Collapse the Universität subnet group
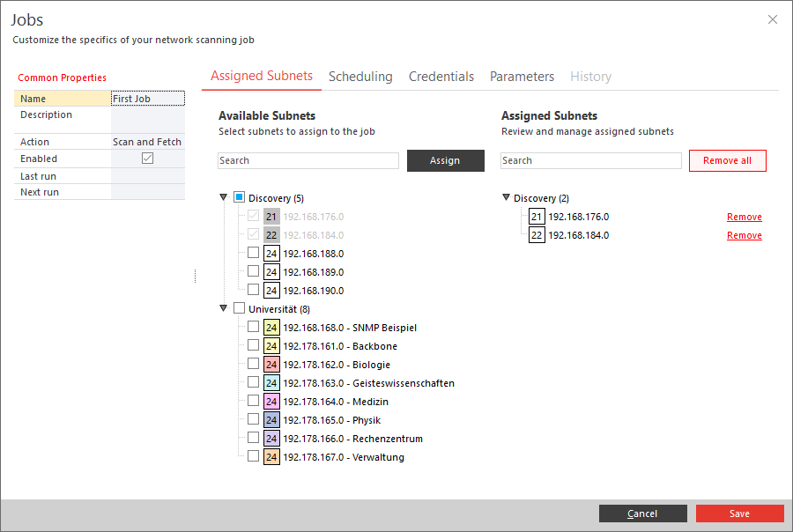The image size is (793, 532). [x=224, y=308]
